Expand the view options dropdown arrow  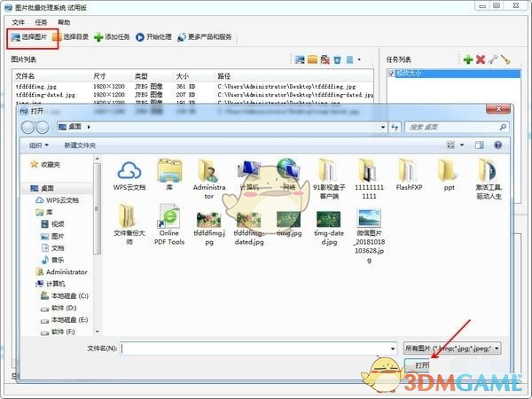click(x=462, y=145)
